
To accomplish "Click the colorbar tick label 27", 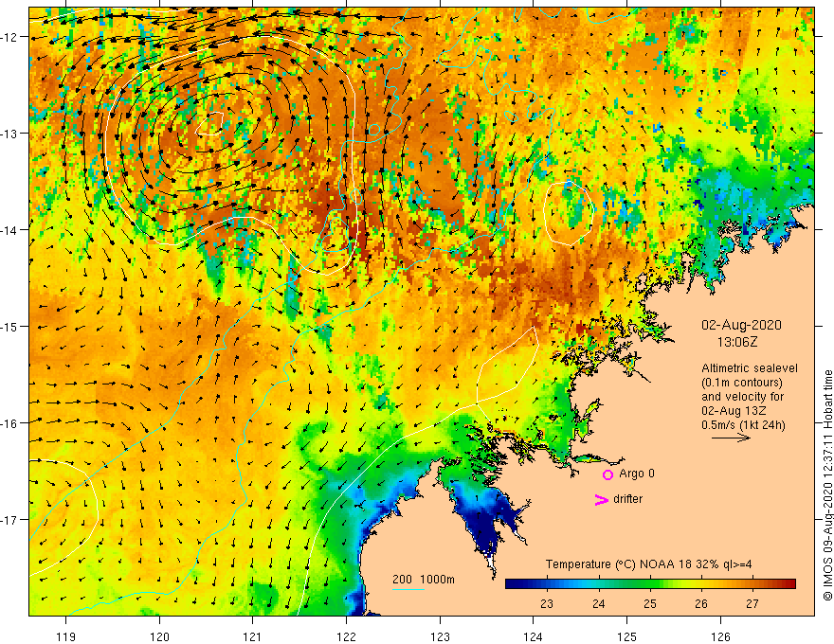I will 752,603.
